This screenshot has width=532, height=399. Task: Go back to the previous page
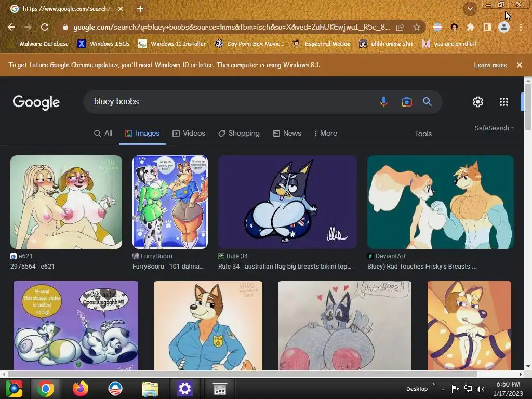[x=11, y=27]
